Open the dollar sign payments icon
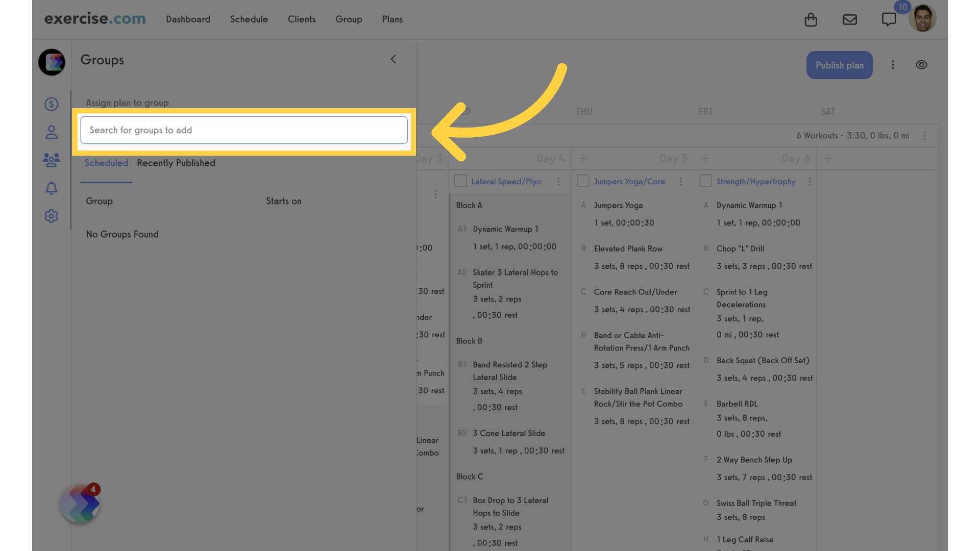This screenshot has height=551, width=980. tap(51, 104)
